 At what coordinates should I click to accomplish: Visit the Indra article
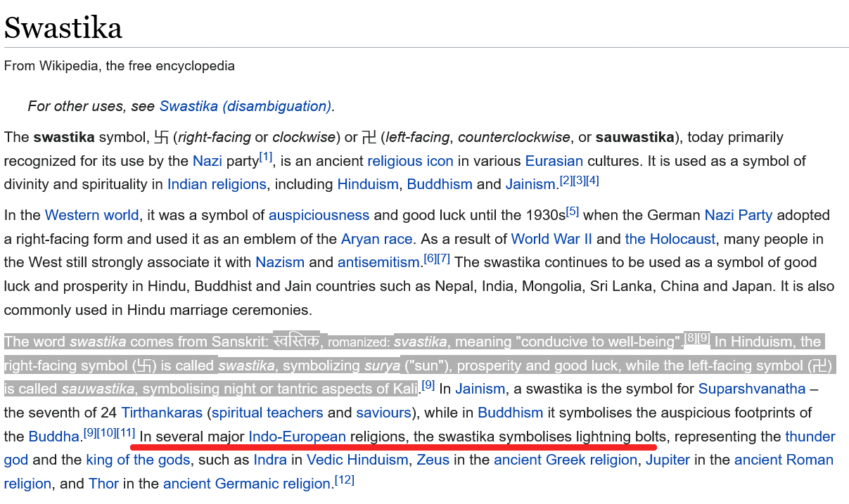point(269,460)
